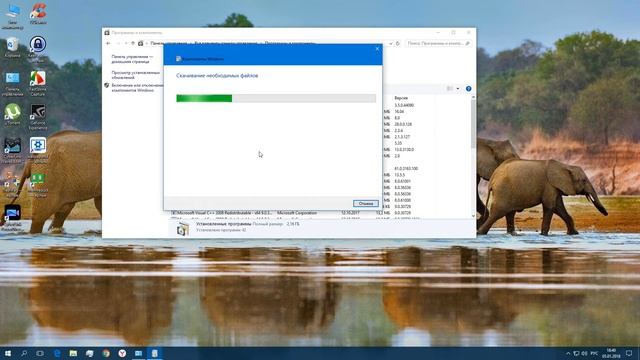The image size is (640, 360).
Task: Click the Programs and Features search field
Action: 438,43
